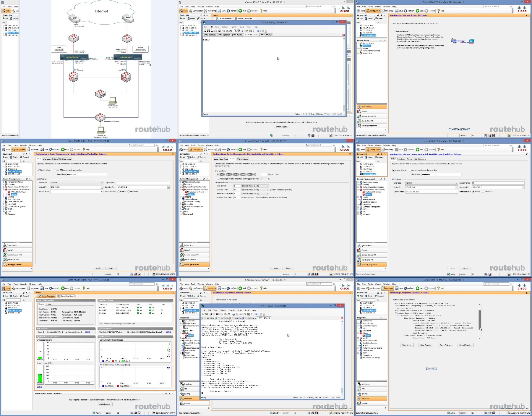Click the AS01 access switch icon
532x416 pixels.
[100, 94]
